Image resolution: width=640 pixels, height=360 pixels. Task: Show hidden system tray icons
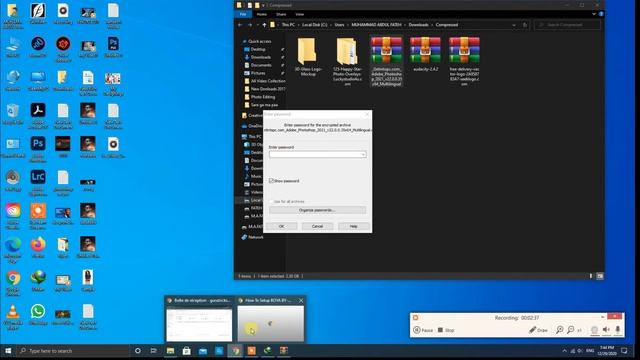coord(564,351)
